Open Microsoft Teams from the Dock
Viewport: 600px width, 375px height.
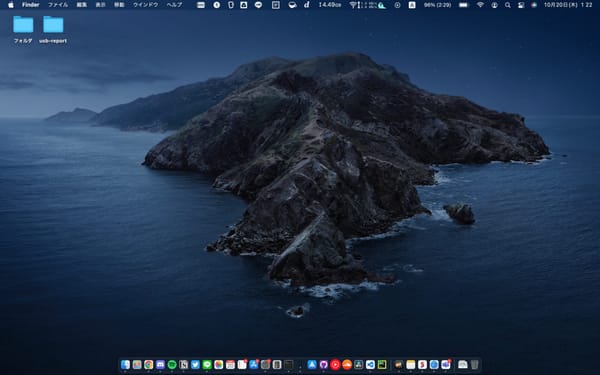[446, 365]
